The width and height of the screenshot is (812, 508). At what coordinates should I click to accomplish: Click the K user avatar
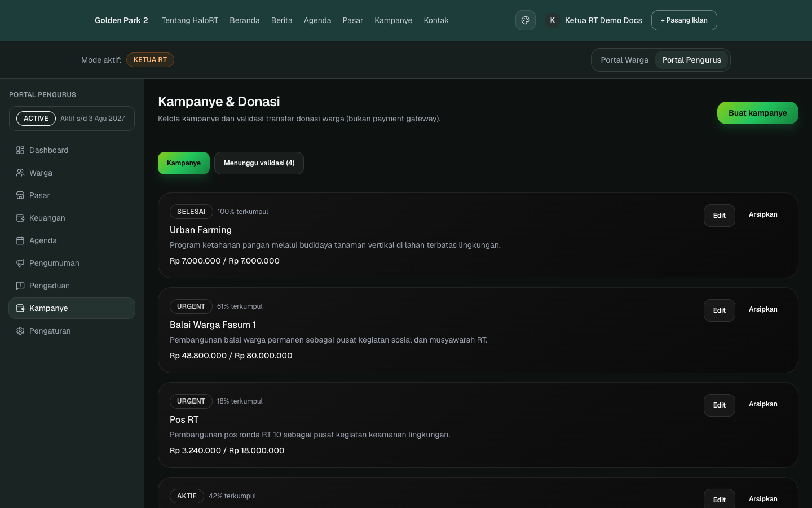(553, 20)
